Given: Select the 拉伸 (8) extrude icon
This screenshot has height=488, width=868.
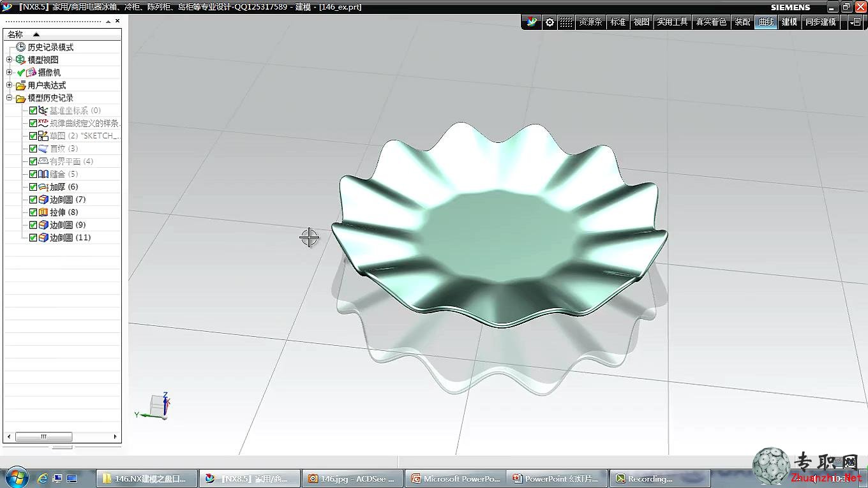Looking at the screenshot, I should pos(43,212).
